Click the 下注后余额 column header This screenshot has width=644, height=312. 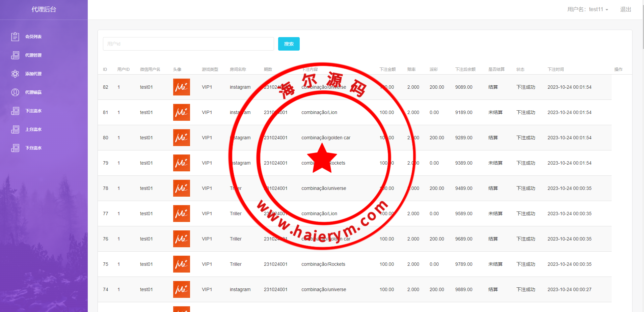click(x=465, y=69)
